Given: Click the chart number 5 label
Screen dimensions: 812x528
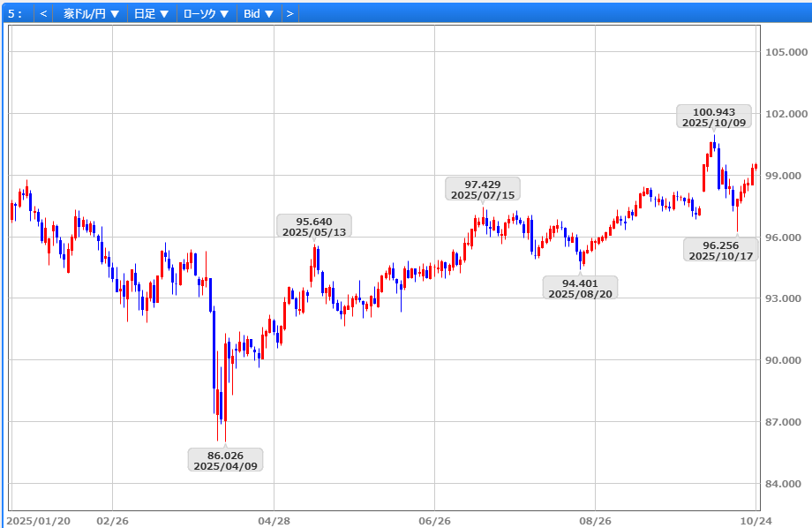Looking at the screenshot, I should pos(14,13).
